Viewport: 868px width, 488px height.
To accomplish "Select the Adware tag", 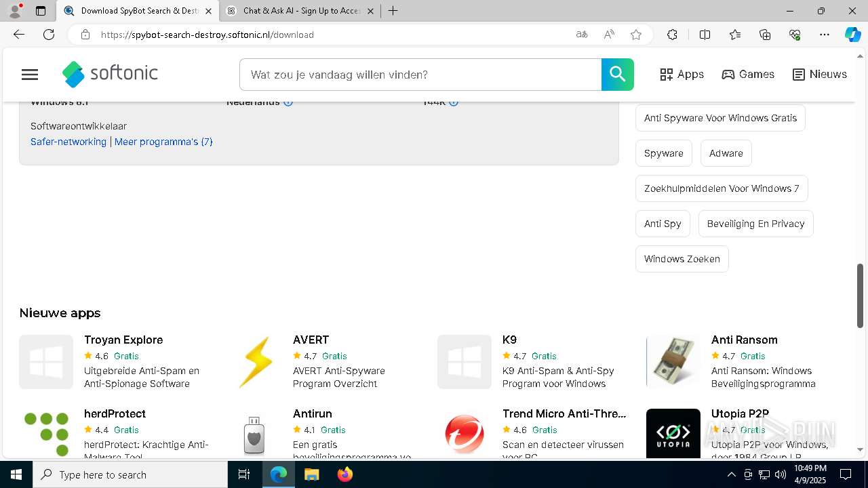I will tap(726, 153).
